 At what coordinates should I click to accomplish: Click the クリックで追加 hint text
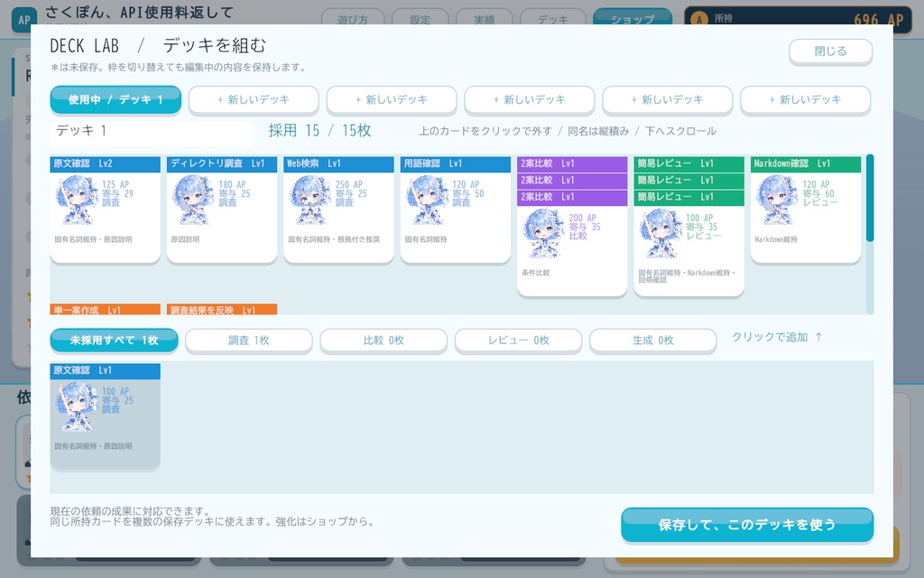click(x=777, y=337)
